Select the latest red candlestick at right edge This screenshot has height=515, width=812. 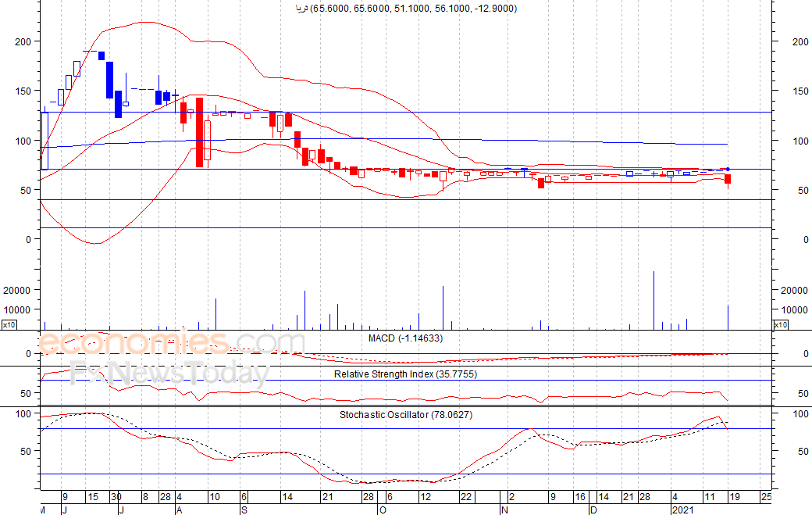728,180
